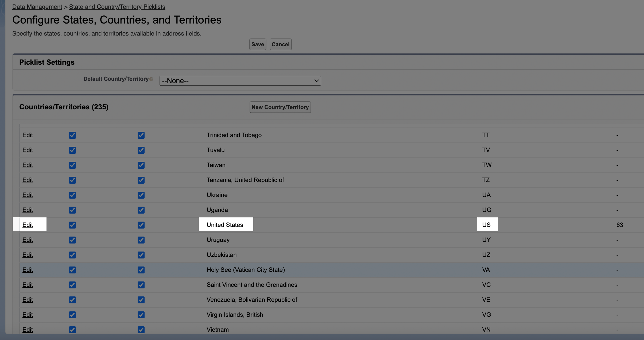Click help icon beside Default Country/Territory
The height and width of the screenshot is (340, 644).
(151, 79)
